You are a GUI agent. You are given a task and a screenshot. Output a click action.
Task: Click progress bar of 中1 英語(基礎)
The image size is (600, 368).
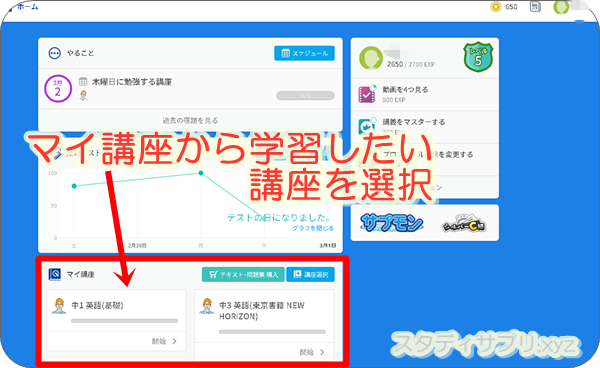pyautogui.click(x=124, y=321)
